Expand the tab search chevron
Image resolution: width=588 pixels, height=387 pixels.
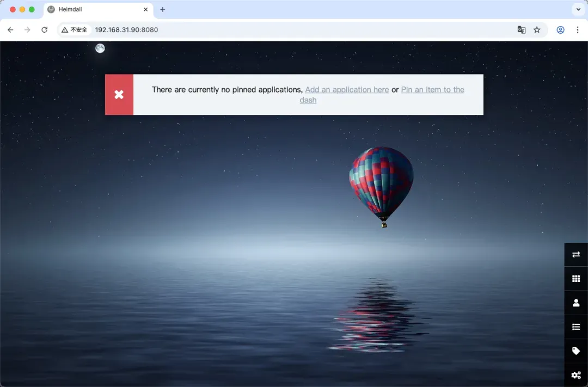tap(578, 9)
